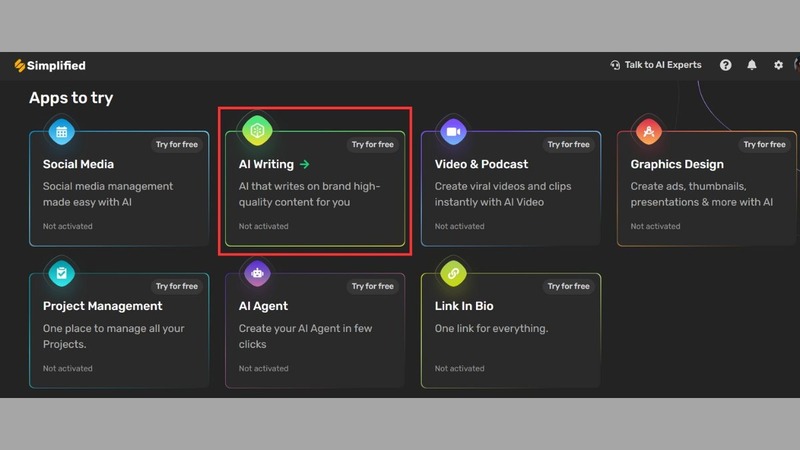The width and height of the screenshot is (800, 450).
Task: Click 'Create your AI Agent in few clicks'
Action: [305, 336]
